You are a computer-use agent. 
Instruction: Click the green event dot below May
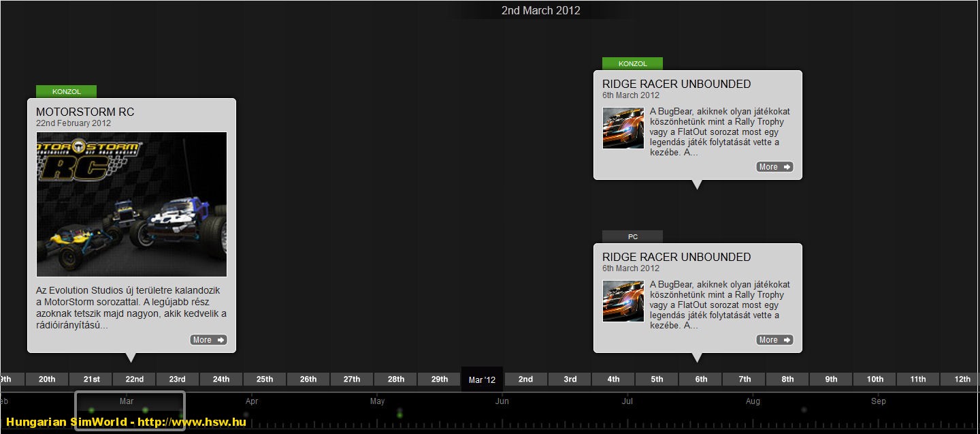399,414
